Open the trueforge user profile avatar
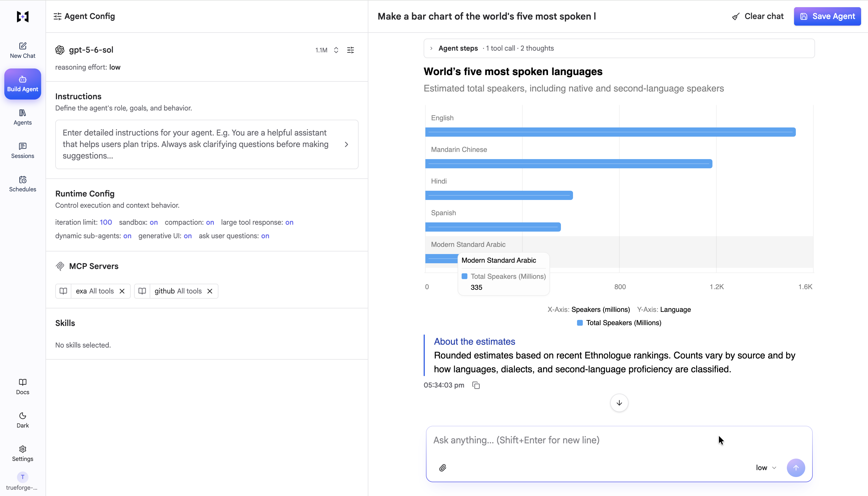Image resolution: width=868 pixels, height=496 pixels. coord(22,477)
